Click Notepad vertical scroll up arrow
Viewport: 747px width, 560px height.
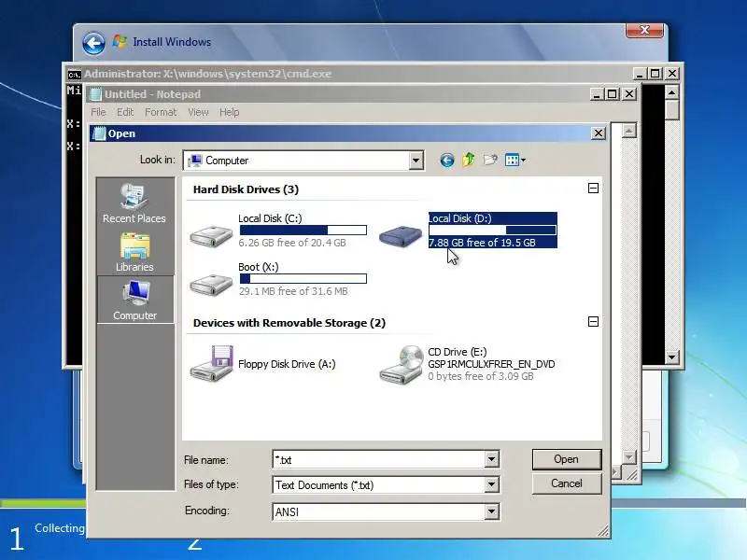point(628,131)
